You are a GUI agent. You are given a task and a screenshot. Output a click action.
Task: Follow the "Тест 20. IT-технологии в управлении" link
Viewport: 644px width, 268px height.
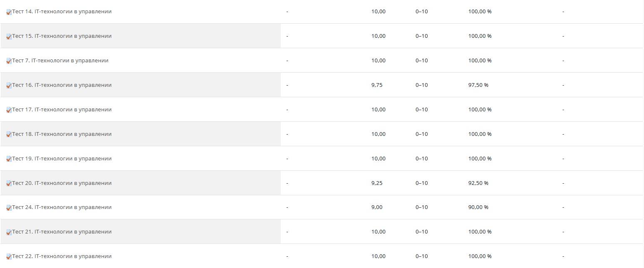coord(62,183)
